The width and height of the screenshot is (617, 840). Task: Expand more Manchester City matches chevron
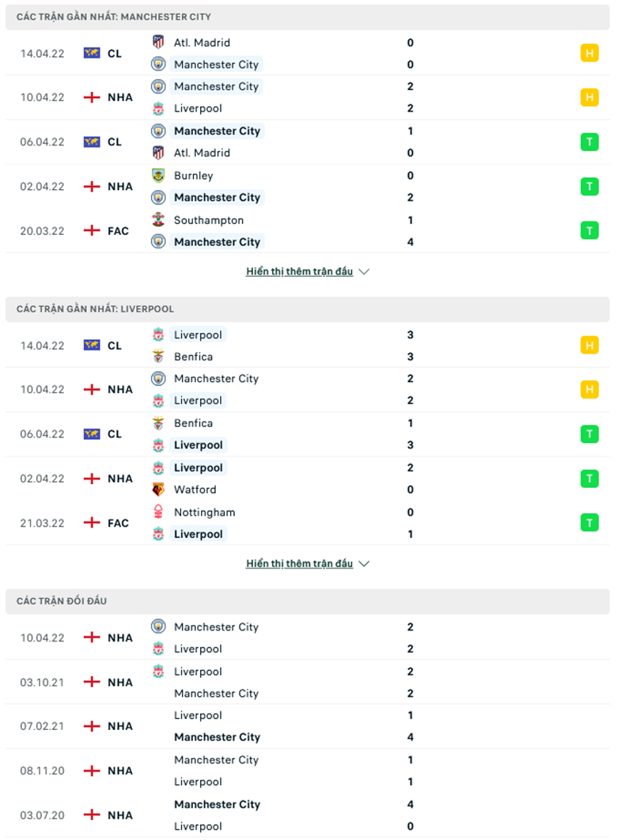[x=364, y=271]
